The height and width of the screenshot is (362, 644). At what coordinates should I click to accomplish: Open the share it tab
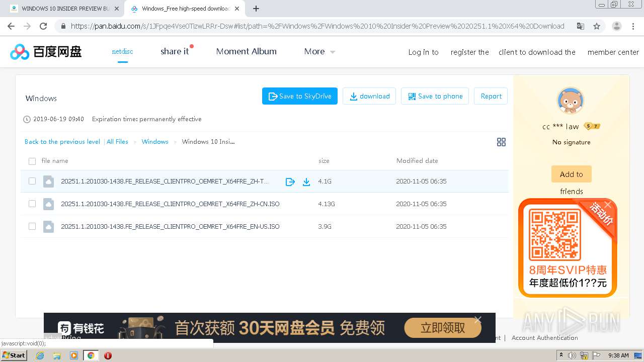(x=175, y=51)
